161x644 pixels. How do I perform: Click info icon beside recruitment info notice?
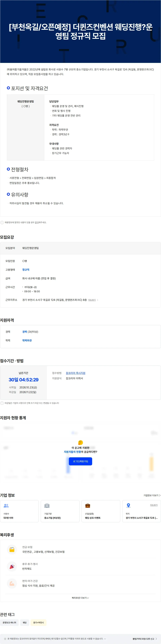click(2, 223)
